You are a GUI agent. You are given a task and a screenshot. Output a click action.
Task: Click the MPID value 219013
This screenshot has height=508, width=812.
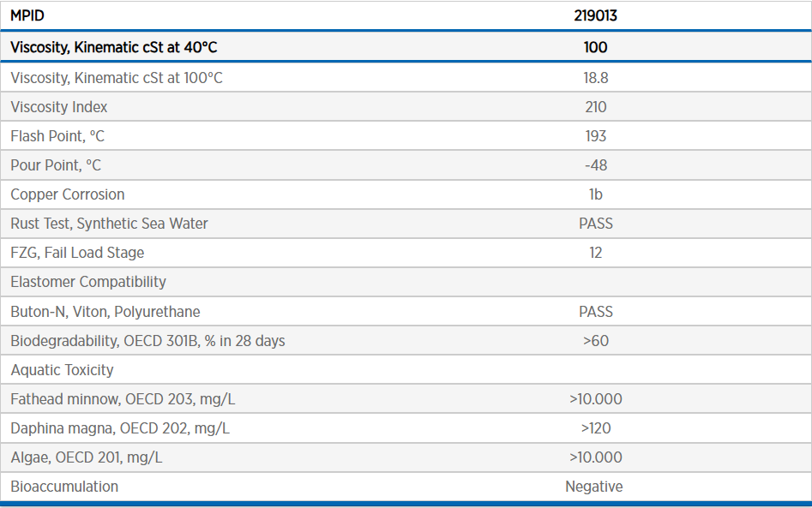click(x=596, y=15)
